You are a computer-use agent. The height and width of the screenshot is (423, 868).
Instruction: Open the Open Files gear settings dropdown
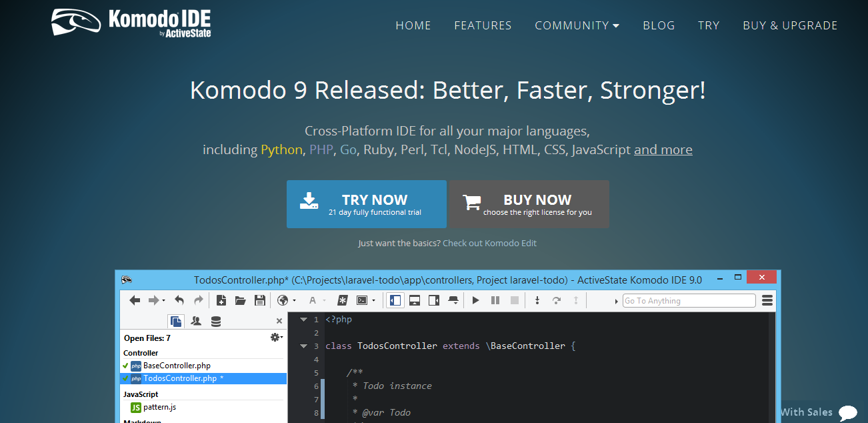276,338
